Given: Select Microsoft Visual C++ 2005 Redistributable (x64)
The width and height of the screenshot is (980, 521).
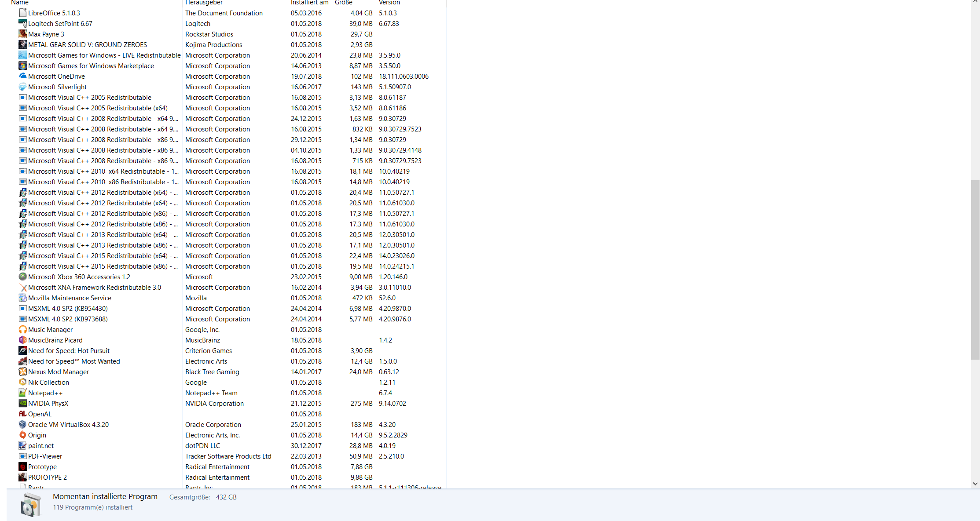Looking at the screenshot, I should 98,108.
